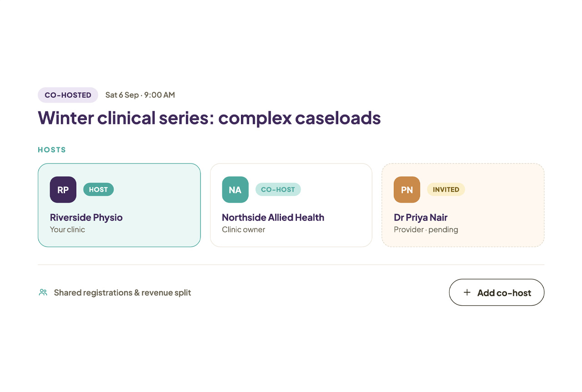582x392 pixels.
Task: Click the Winter clinical series event title
Action: pos(209,118)
